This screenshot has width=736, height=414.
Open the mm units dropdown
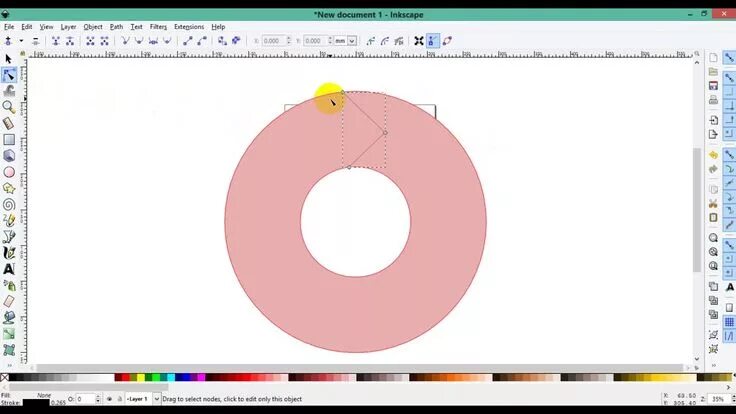click(x=352, y=41)
